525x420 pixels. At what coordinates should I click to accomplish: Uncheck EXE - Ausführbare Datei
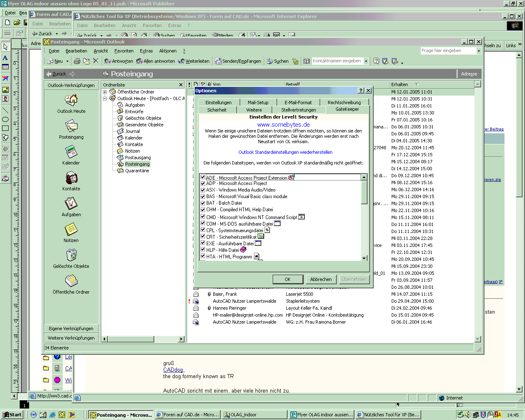pyautogui.click(x=203, y=243)
